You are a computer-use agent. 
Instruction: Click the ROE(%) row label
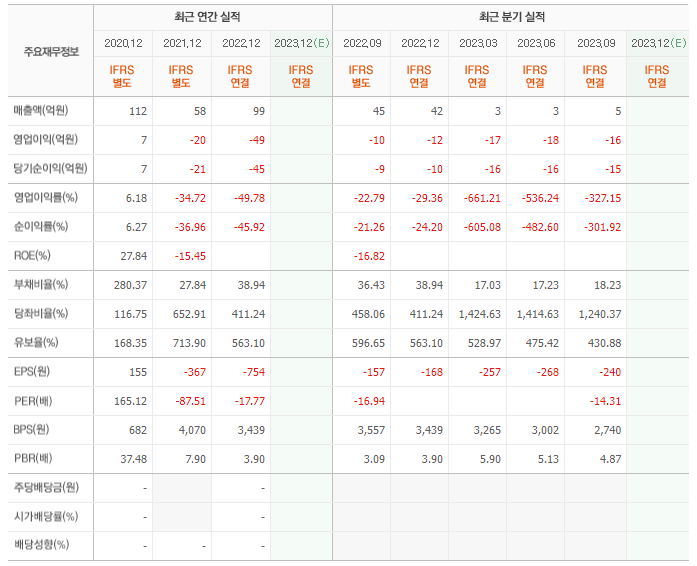click(x=32, y=256)
